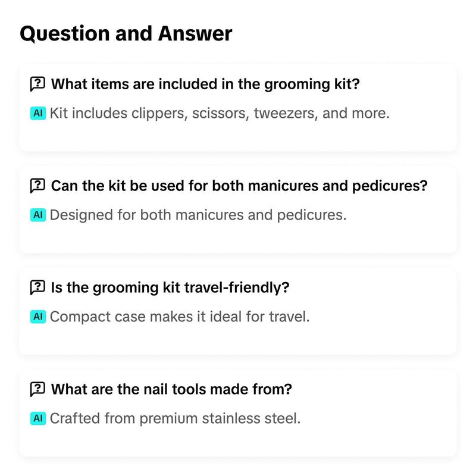
Task: Open 'Can the kit be used for both manicures and pedicures?'
Action: pyautogui.click(x=239, y=186)
